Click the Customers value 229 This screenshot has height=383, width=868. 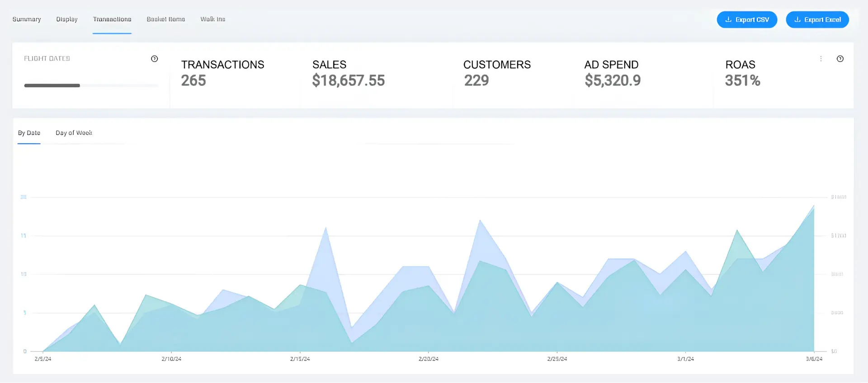pos(476,80)
